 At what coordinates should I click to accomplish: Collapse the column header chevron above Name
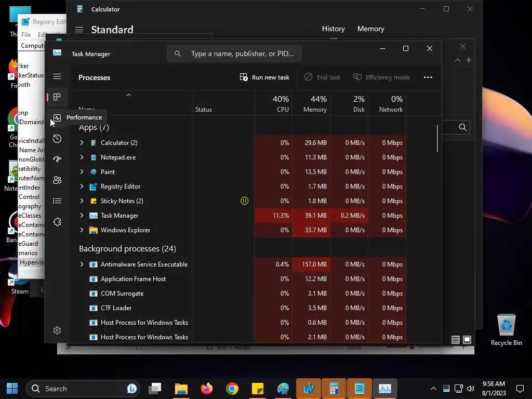(129, 96)
